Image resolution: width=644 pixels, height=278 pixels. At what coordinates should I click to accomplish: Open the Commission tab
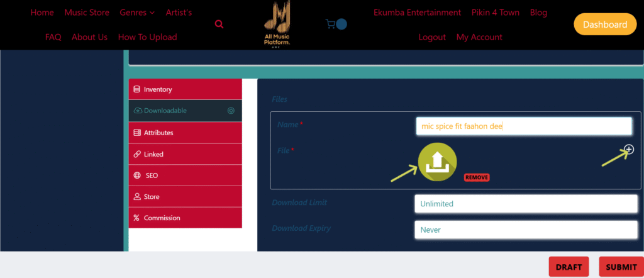click(185, 218)
